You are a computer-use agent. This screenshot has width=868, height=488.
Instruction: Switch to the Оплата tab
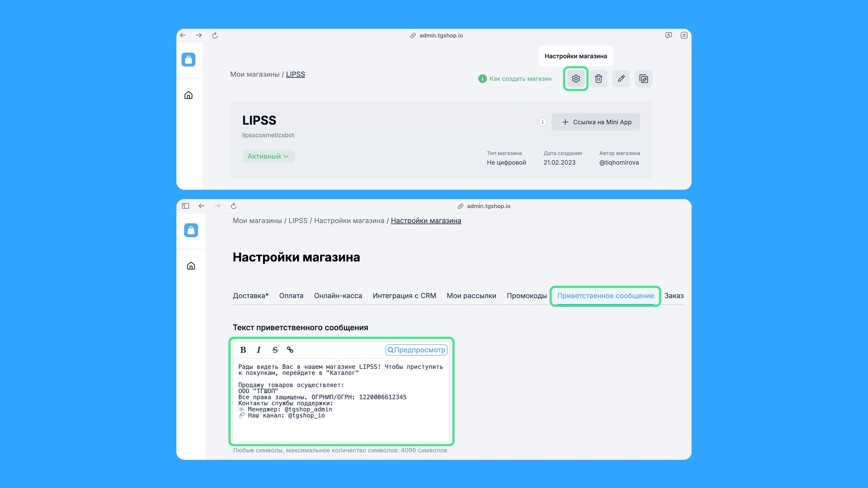[291, 296]
